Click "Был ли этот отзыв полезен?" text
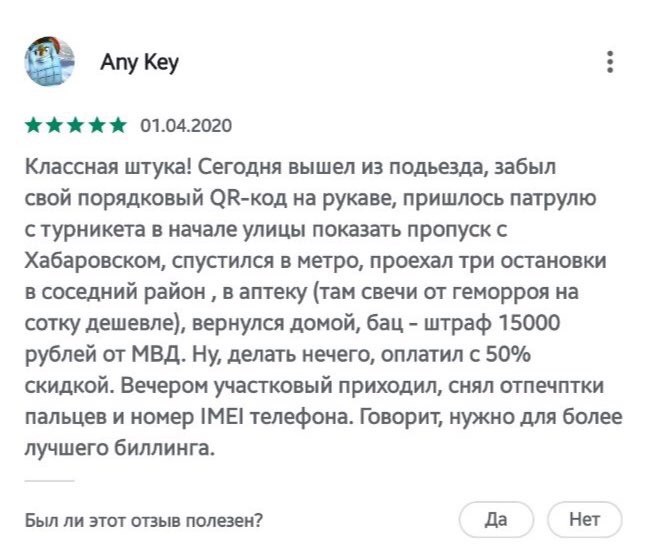The image size is (648, 555). (143, 520)
